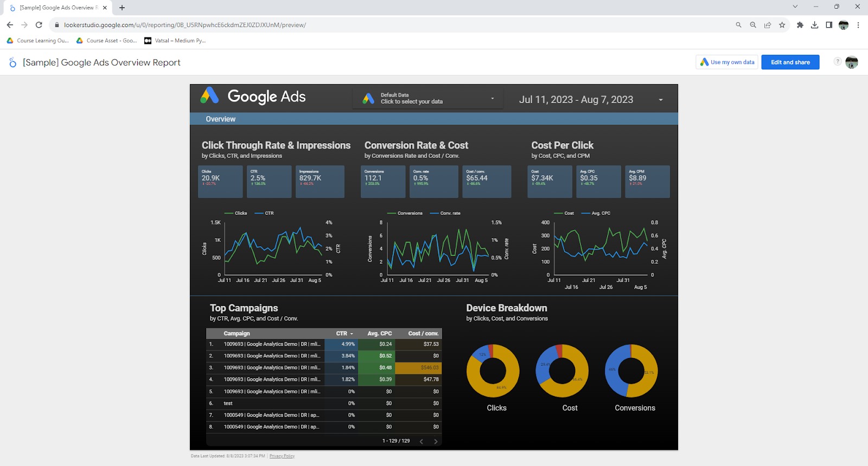Click the [Sample] Google Ads Overview Report title
Screen dimensions: 868x466
pos(101,62)
